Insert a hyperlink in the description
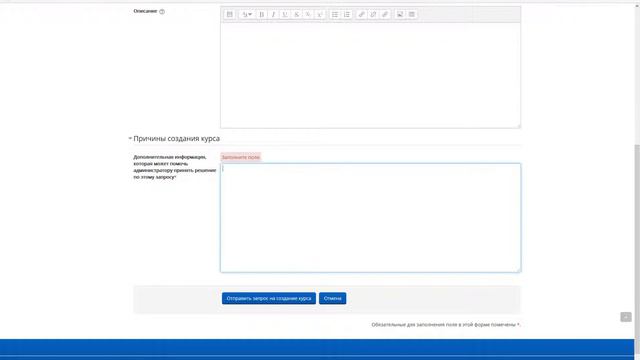The image size is (640, 360). pyautogui.click(x=361, y=14)
